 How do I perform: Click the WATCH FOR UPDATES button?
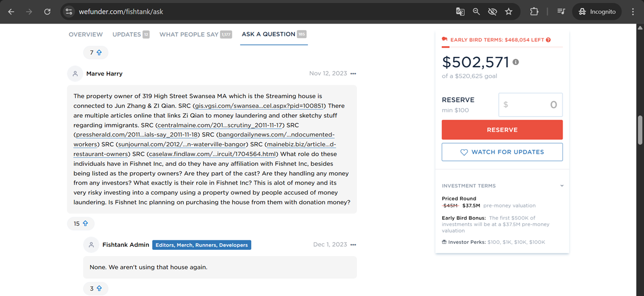point(502,152)
